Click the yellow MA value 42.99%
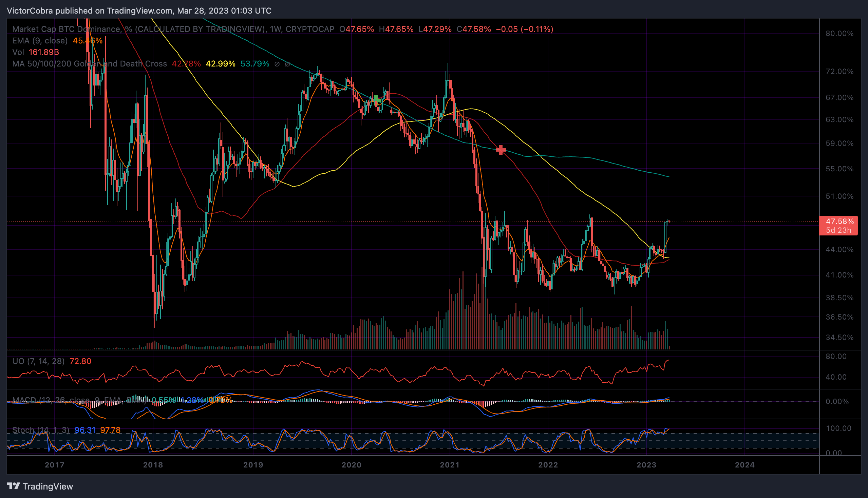 point(220,64)
